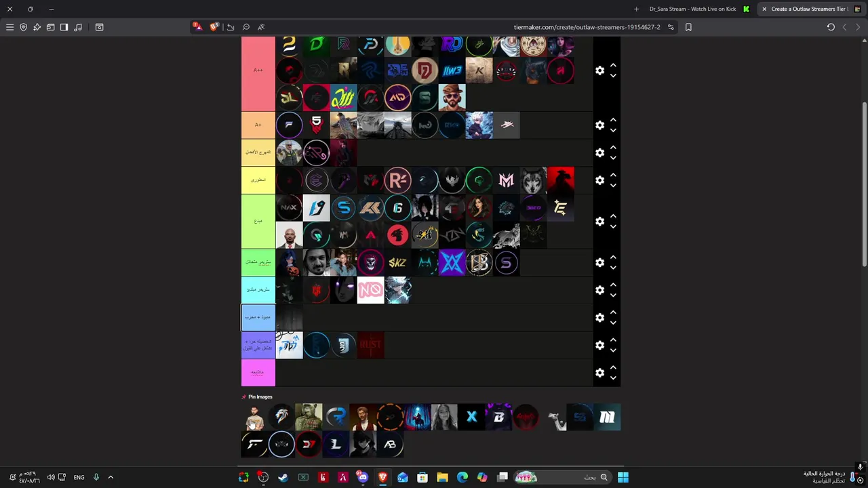
Task: Click the Pin Images heading
Action: coord(260,396)
